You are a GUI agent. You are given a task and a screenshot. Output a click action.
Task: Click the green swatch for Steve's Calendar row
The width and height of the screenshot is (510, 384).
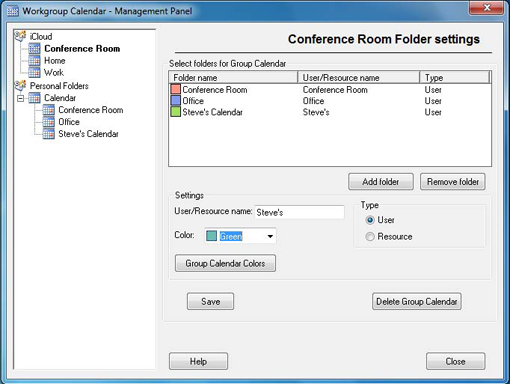(175, 112)
